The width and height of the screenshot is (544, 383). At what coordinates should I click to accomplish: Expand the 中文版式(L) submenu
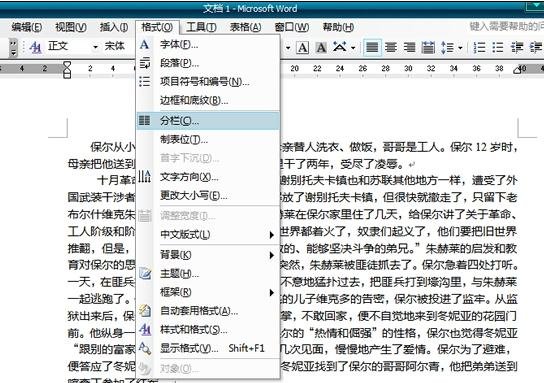[208, 235]
